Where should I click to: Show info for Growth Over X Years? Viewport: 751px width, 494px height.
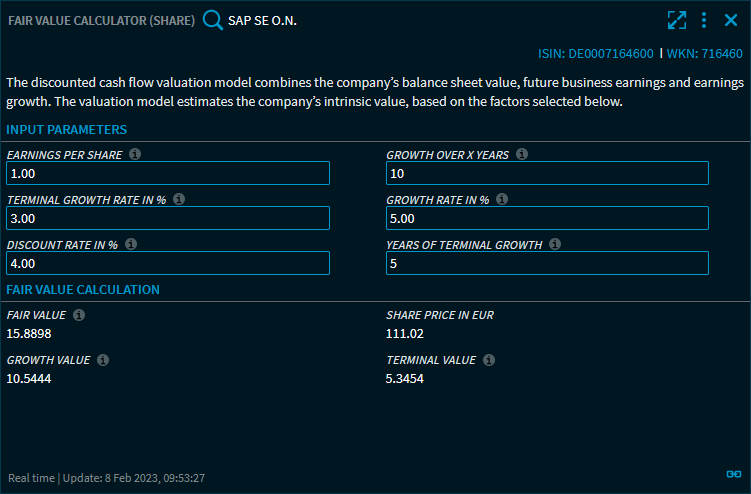coord(522,155)
